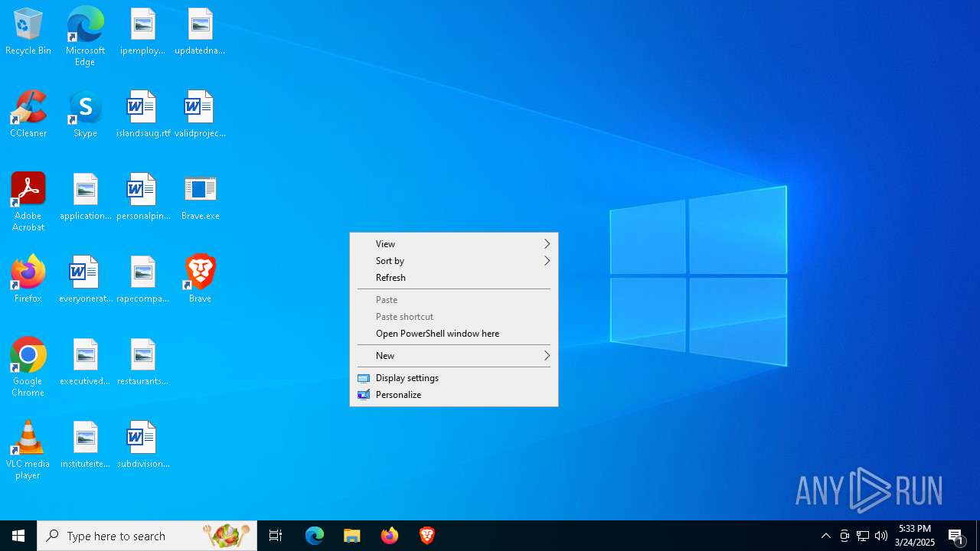Launch Brave from the taskbar
This screenshot has width=980, height=551.
(x=427, y=536)
